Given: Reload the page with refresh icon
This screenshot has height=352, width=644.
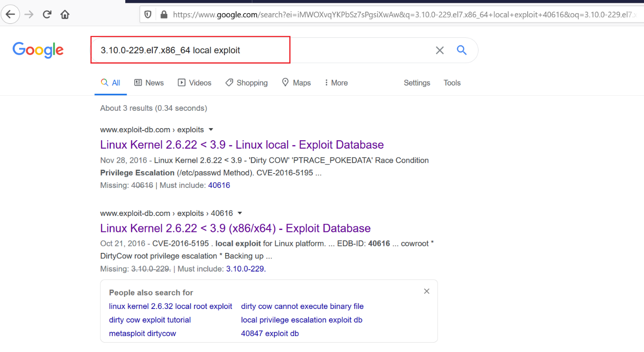Looking at the screenshot, I should pyautogui.click(x=47, y=14).
